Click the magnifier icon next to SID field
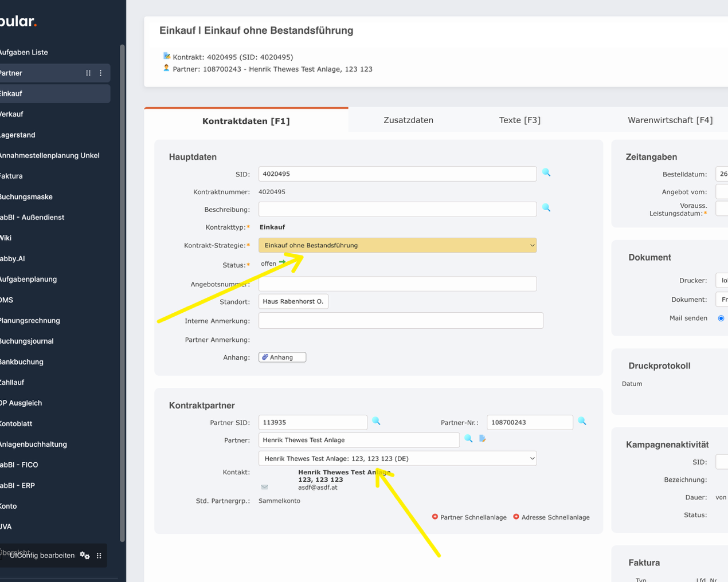Image resolution: width=728 pixels, height=582 pixels. (x=546, y=172)
